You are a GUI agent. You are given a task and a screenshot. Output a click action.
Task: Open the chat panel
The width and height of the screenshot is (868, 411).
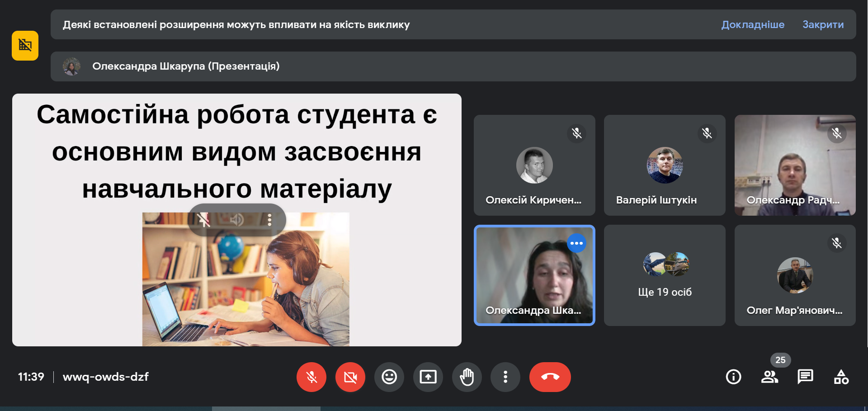[805, 377]
